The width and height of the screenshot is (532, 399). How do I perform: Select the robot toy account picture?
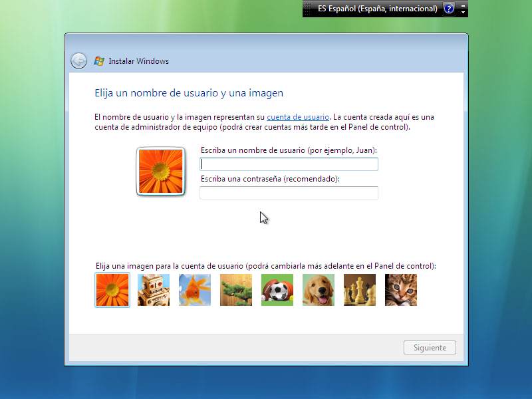point(153,290)
